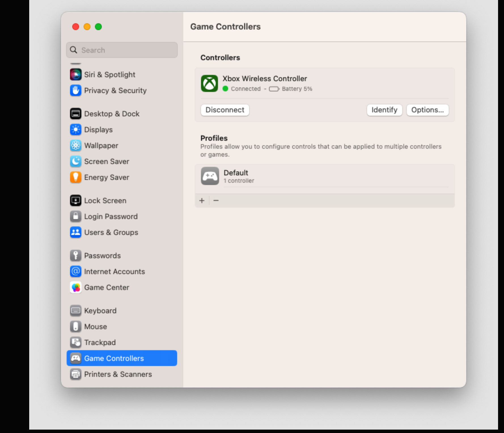Go to Privacy & Security pane
The height and width of the screenshot is (433, 504).
(x=122, y=91)
